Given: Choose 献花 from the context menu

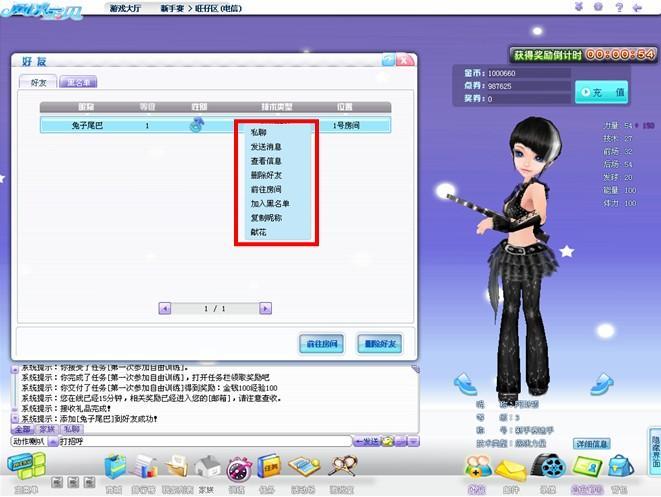Looking at the screenshot, I should [x=258, y=232].
